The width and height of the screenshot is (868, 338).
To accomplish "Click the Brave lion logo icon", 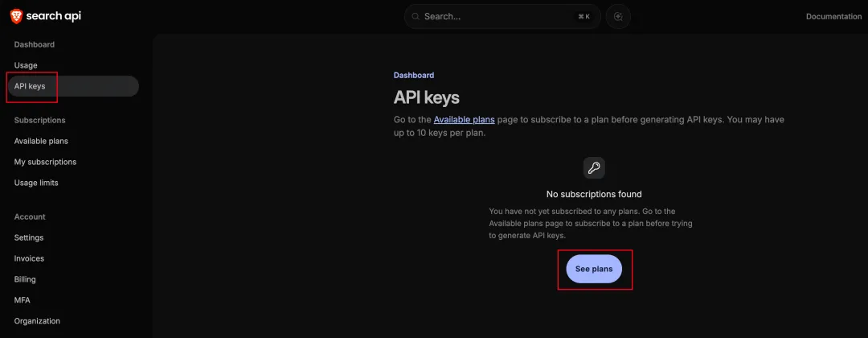I will coord(15,16).
